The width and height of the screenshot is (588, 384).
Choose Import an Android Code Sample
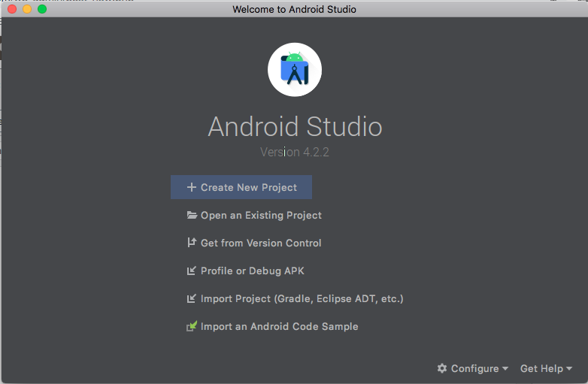tap(272, 326)
